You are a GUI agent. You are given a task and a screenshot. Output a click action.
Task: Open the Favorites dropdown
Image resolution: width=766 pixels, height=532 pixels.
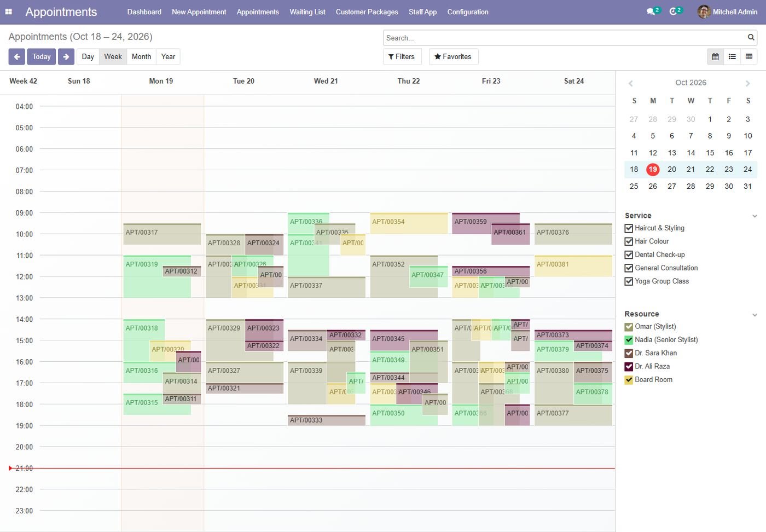click(x=453, y=57)
